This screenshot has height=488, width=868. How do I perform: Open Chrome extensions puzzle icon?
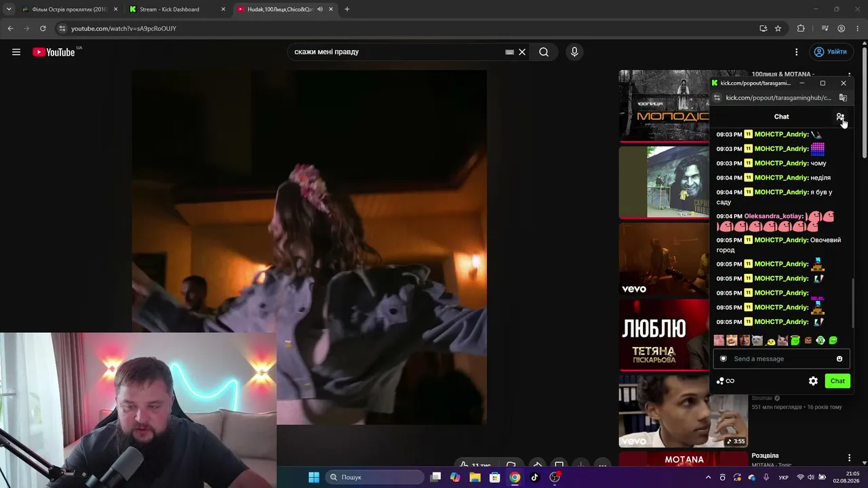(801, 28)
